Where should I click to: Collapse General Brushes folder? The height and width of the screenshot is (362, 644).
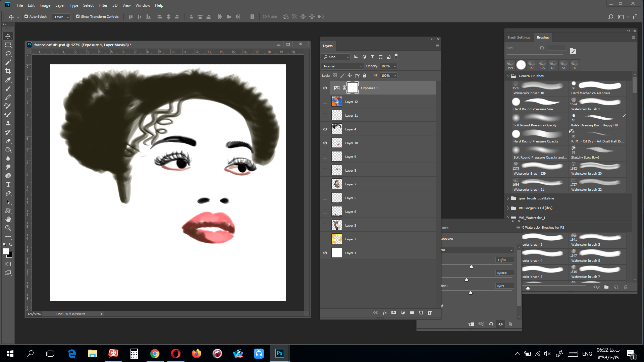(x=508, y=76)
